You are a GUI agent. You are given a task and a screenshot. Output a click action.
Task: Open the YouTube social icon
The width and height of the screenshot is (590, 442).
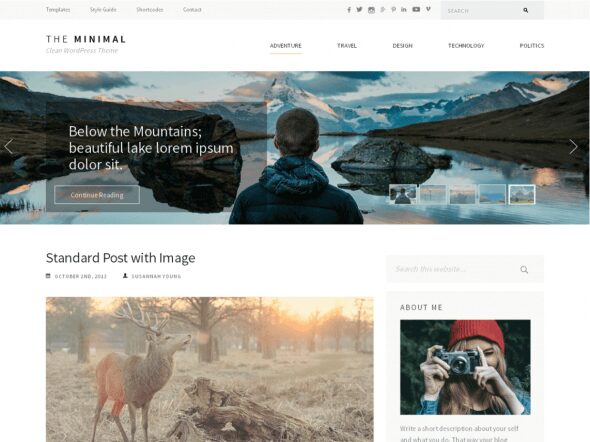coord(416,9)
